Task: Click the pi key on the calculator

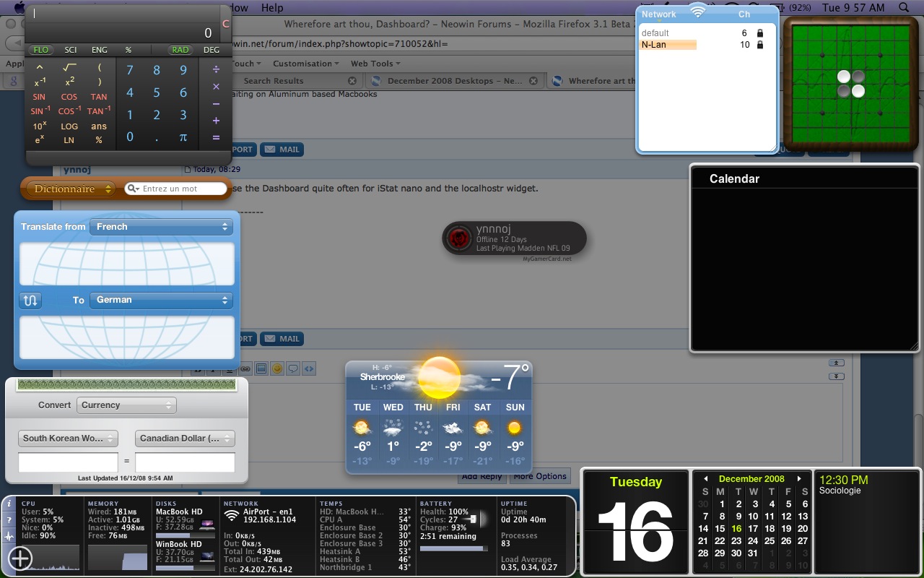Action: (183, 137)
